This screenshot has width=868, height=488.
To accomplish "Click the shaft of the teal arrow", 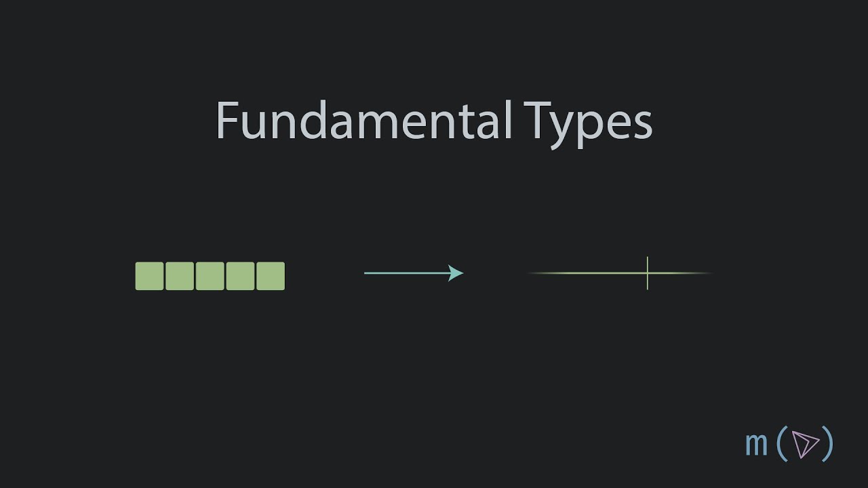I will pos(406,273).
